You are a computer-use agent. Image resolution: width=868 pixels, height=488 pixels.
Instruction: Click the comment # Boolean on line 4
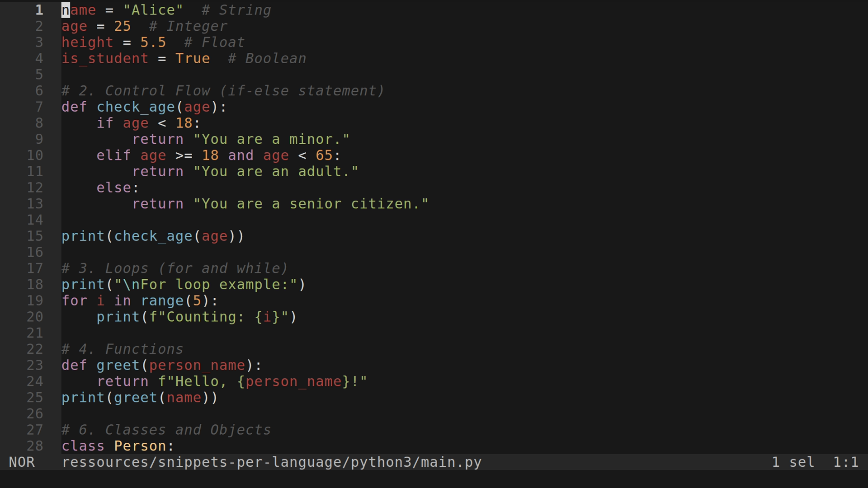[x=267, y=58]
